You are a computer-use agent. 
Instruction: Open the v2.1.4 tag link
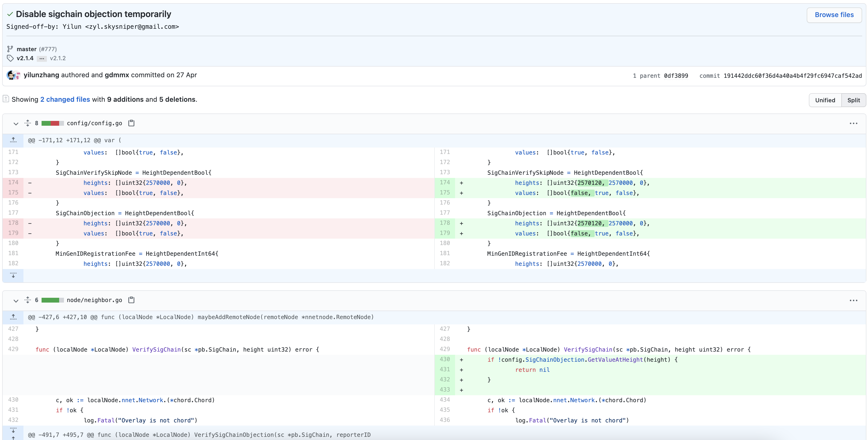click(x=25, y=58)
